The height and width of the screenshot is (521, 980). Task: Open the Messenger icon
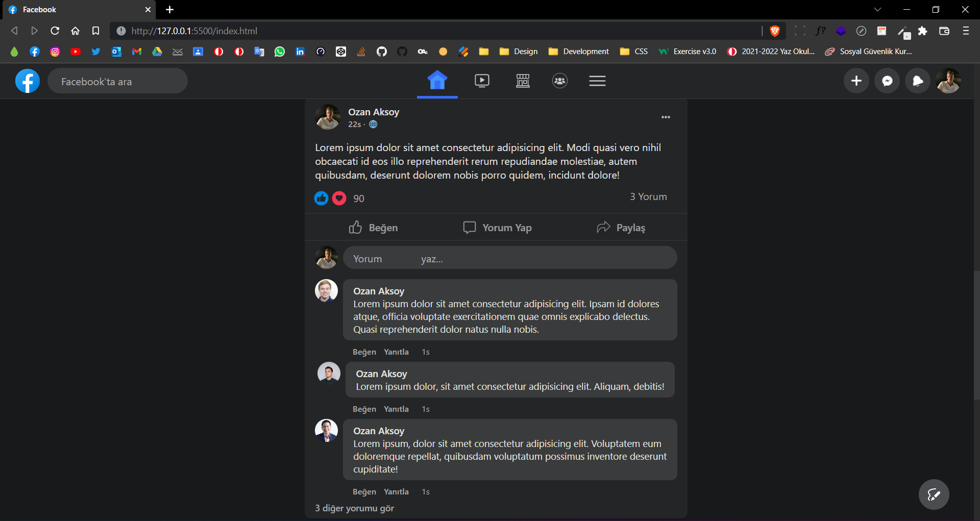(x=887, y=81)
